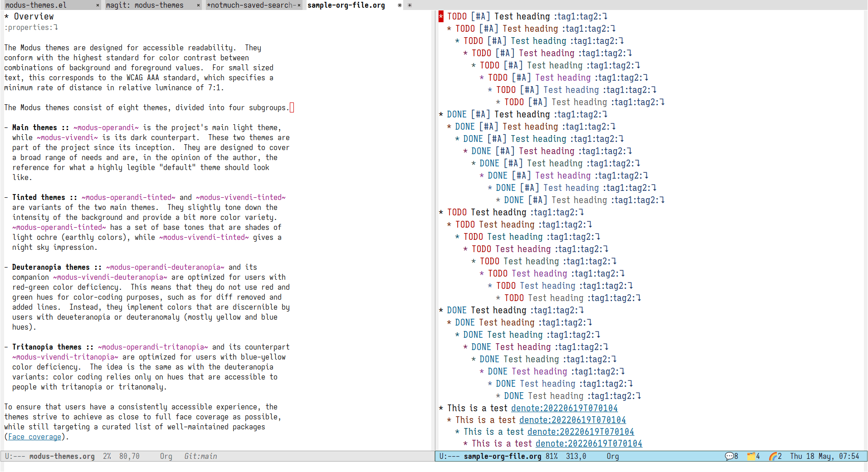Click modus-themes.org buffer name in left mode line
Screen dimensions: 868x472
(62, 456)
